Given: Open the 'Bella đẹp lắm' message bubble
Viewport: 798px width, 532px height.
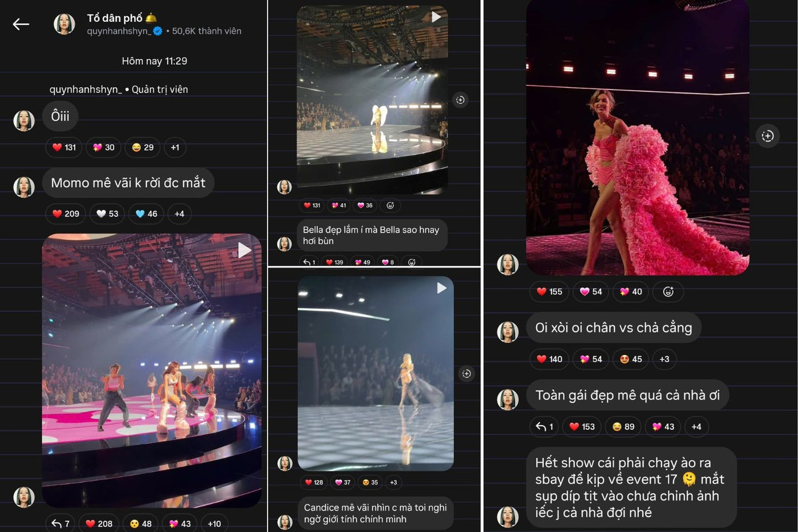Looking at the screenshot, I should [371, 235].
